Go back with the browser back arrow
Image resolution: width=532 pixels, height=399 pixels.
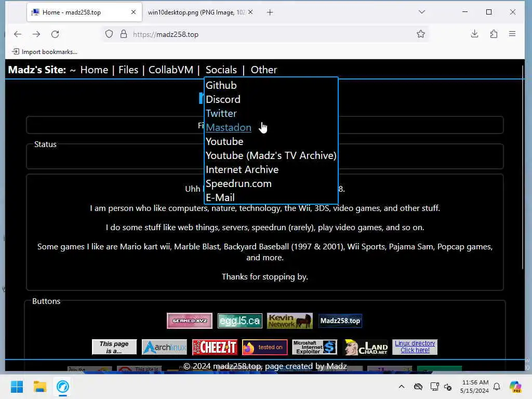point(18,34)
